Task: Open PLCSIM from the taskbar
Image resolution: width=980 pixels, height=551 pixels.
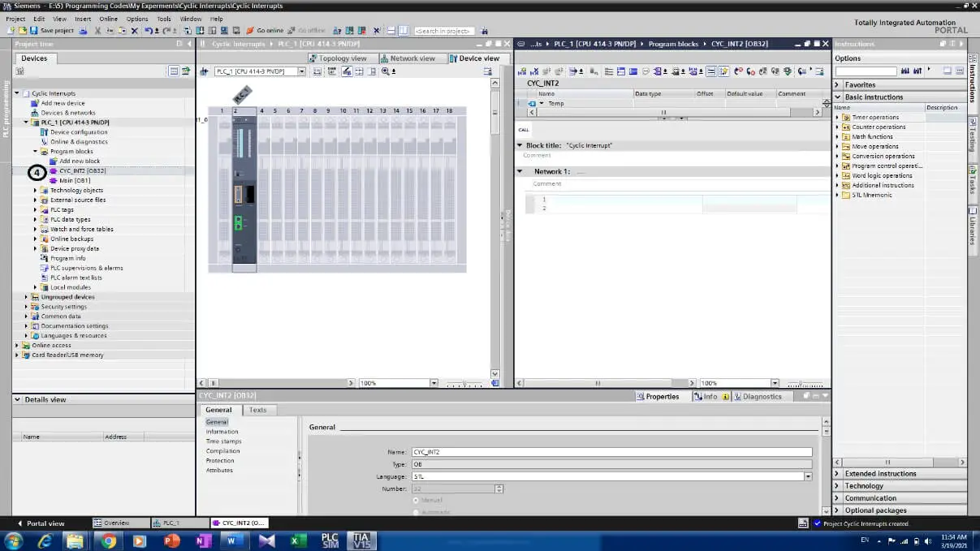Action: 330,540
